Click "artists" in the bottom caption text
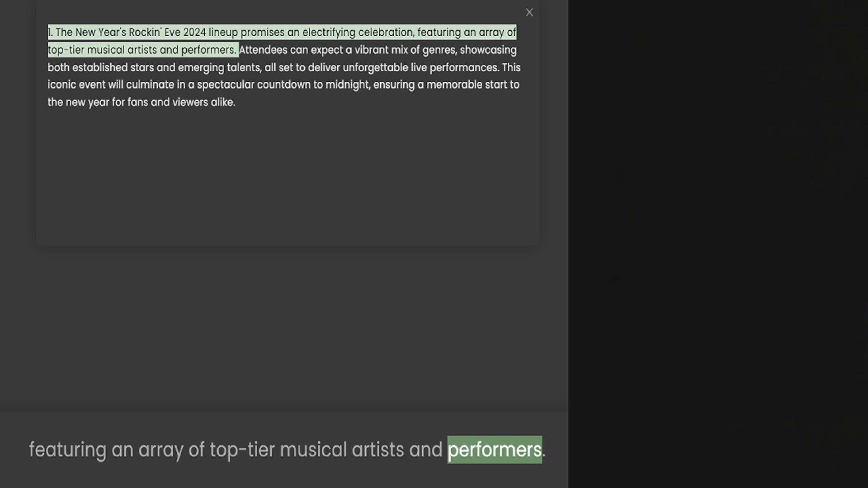The width and height of the screenshot is (868, 488). [377, 450]
